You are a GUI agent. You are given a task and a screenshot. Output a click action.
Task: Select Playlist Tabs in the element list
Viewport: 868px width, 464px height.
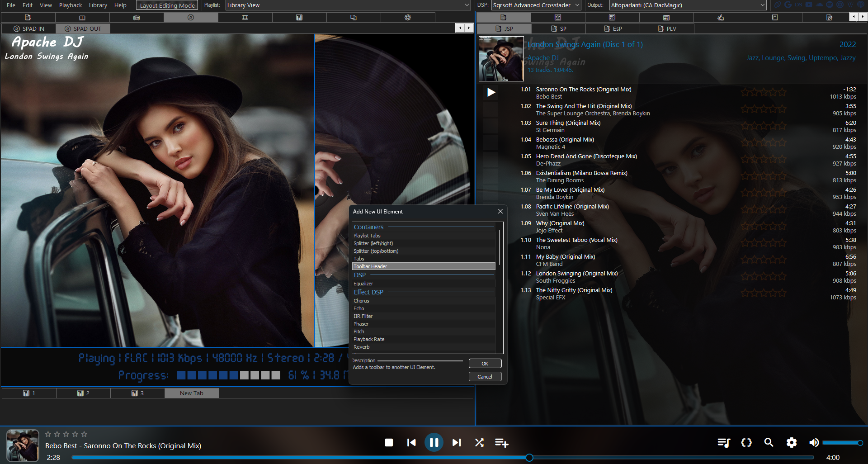pyautogui.click(x=424, y=236)
